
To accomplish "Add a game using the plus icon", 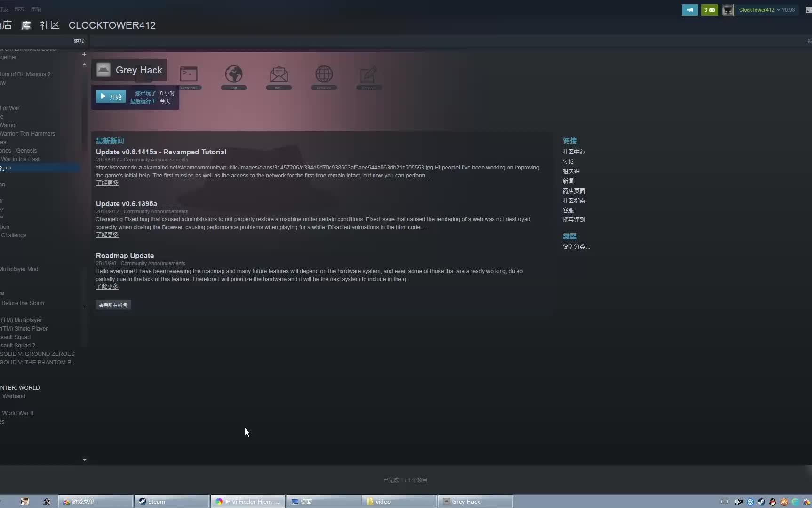I will [84, 54].
